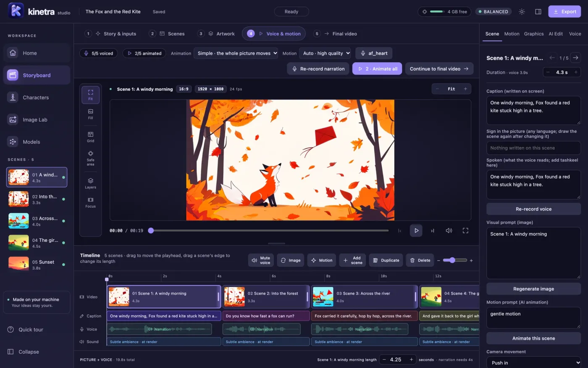Decrease scene length in the bottom bar
588x368 pixels.
384,360
